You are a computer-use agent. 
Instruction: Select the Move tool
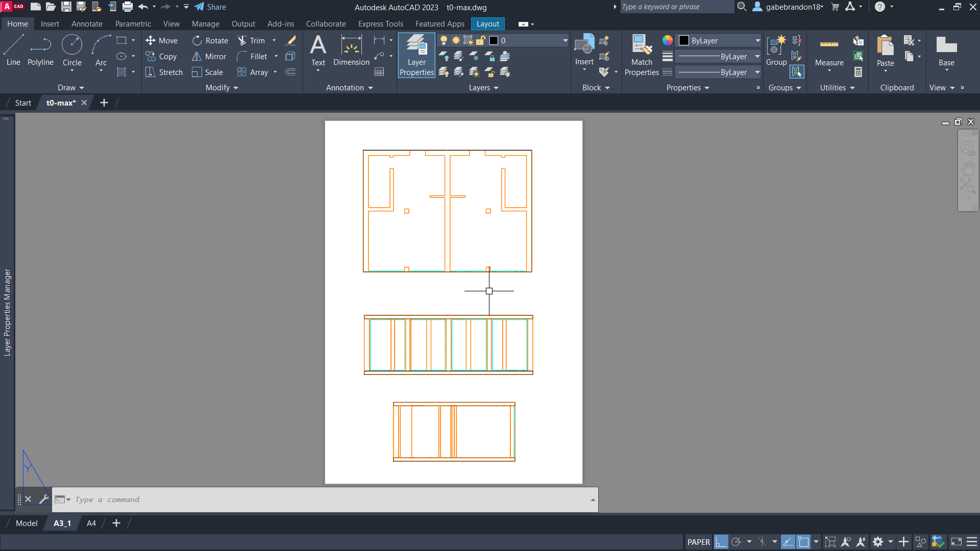coord(162,40)
